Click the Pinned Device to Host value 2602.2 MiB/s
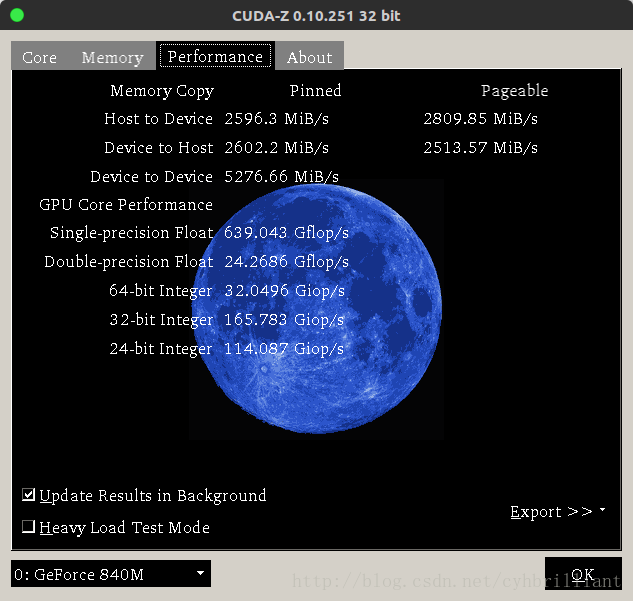Screen dimensions: 633x601 pos(277,148)
